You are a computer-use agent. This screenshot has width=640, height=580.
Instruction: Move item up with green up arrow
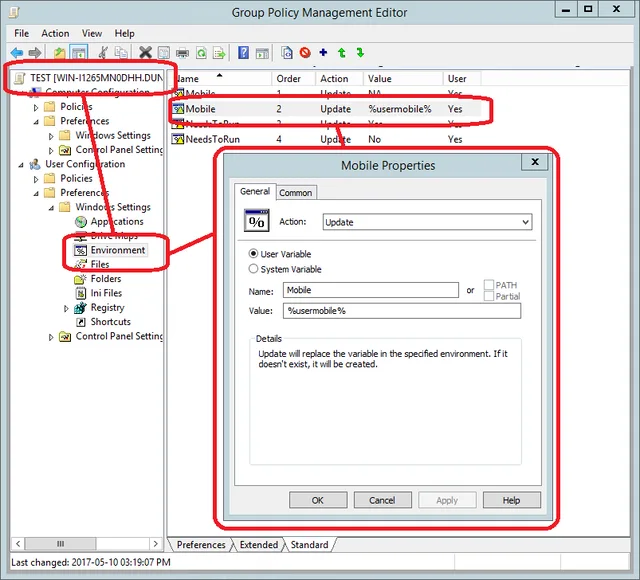click(x=342, y=53)
